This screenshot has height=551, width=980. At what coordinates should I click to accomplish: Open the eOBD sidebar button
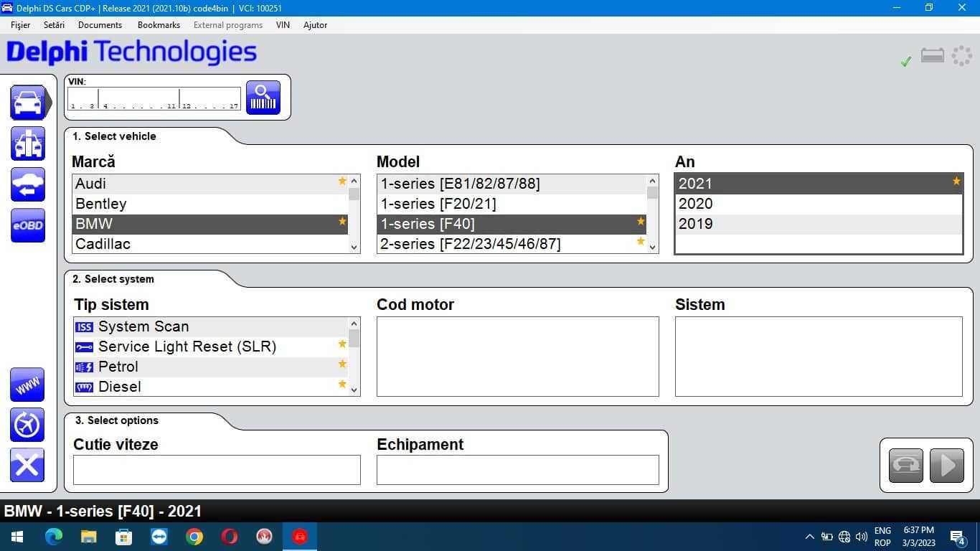[28, 225]
